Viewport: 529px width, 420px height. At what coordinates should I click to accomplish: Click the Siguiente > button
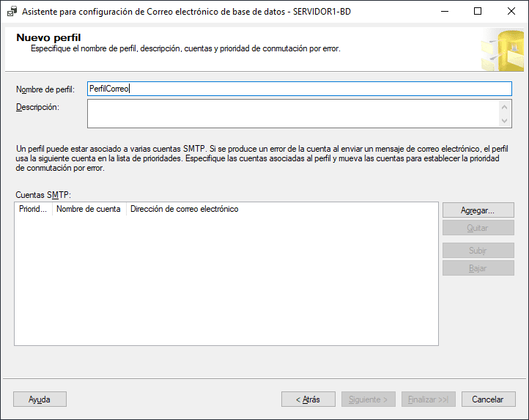pyautogui.click(x=368, y=399)
